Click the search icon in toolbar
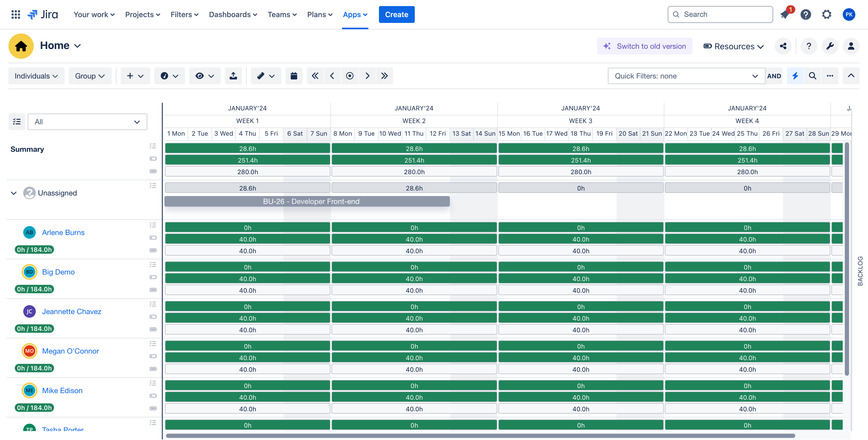 point(812,76)
